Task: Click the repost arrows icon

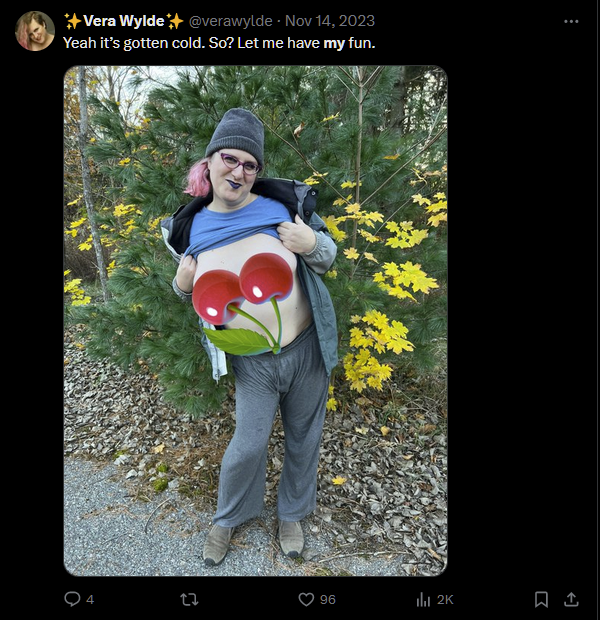Action: pyautogui.click(x=189, y=600)
